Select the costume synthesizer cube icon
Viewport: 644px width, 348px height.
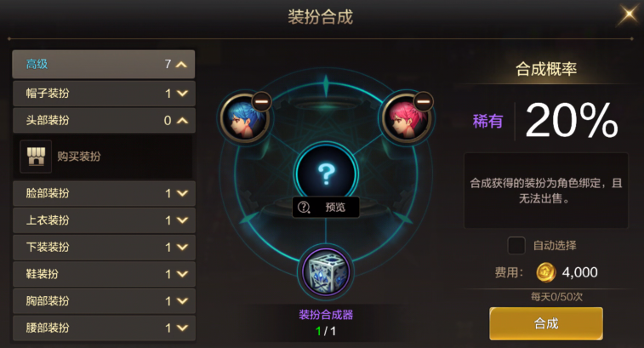(x=326, y=272)
